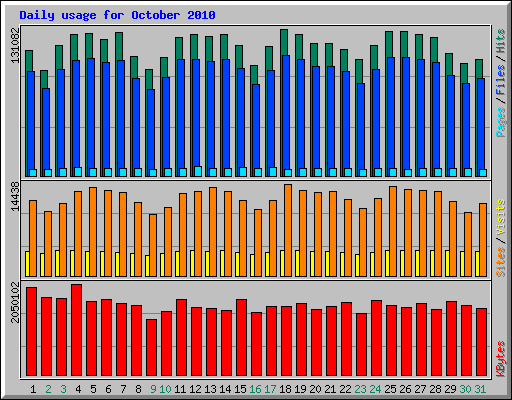Click day label 6 on the axis

[108, 389]
